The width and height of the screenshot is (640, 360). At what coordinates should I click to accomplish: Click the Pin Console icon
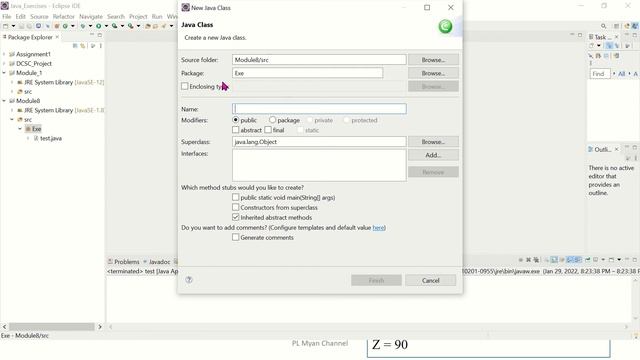coord(587,260)
